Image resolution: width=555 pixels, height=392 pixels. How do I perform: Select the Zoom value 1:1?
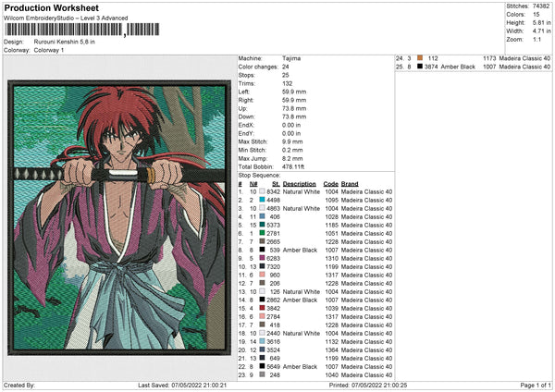tap(536, 39)
